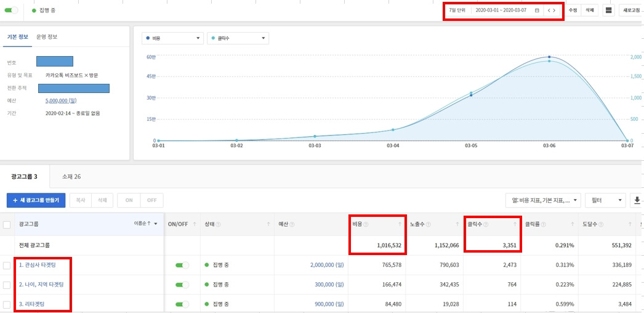Open campaign budget link 5,000,000 (일)
This screenshot has width=644, height=313.
61,100
